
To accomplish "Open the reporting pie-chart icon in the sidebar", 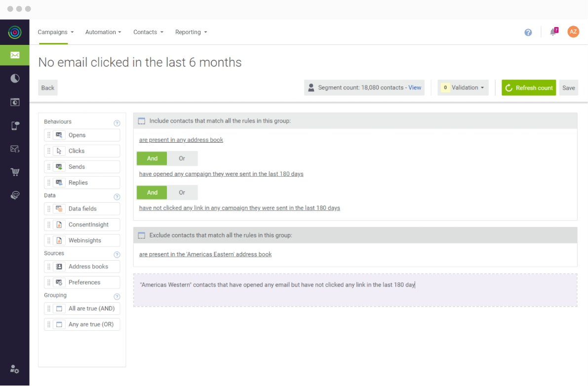I will click(x=15, y=78).
